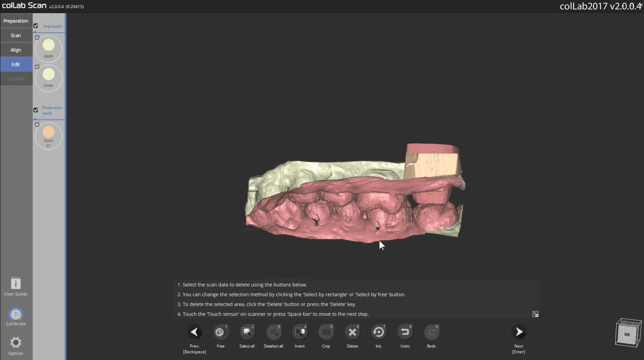The width and height of the screenshot is (644, 360).
Task: Toggle the Impression group checkbox
Action: point(36,26)
